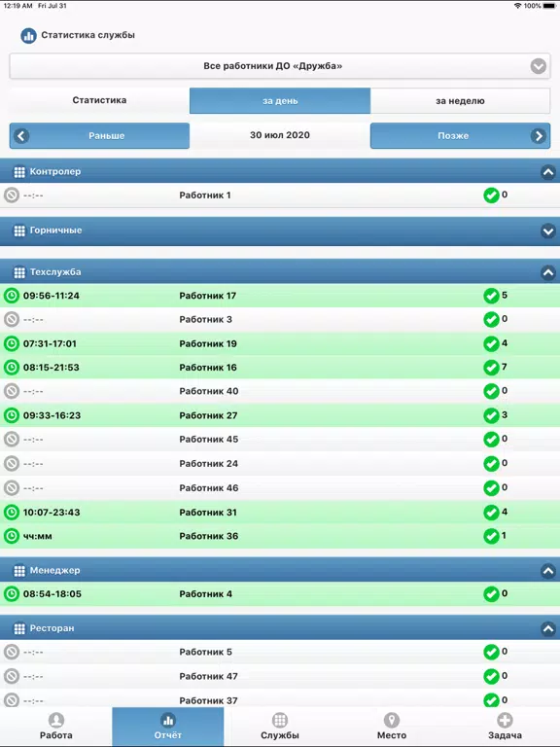Click the green checkmark for Работник 1
Viewport: 560px width, 747px height.
click(491, 196)
